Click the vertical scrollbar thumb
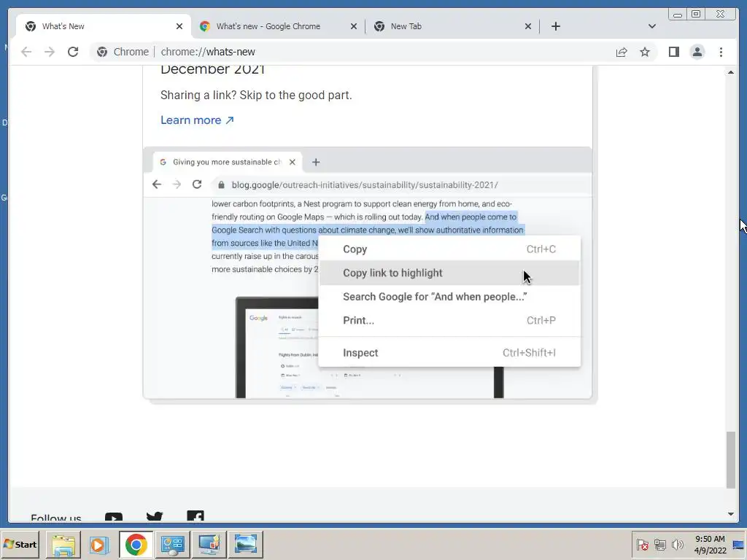This screenshot has height=560, width=747. click(x=731, y=460)
